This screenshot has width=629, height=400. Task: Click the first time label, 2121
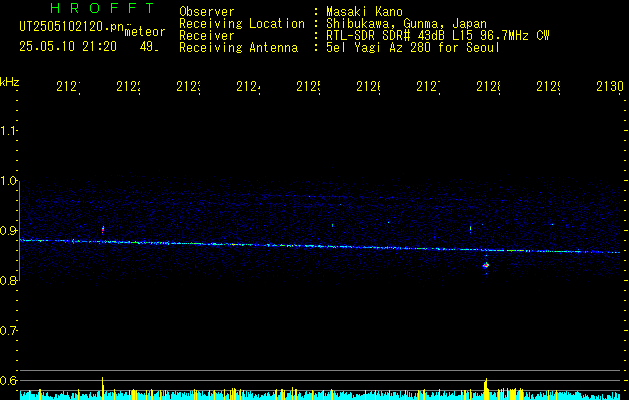tap(68, 87)
